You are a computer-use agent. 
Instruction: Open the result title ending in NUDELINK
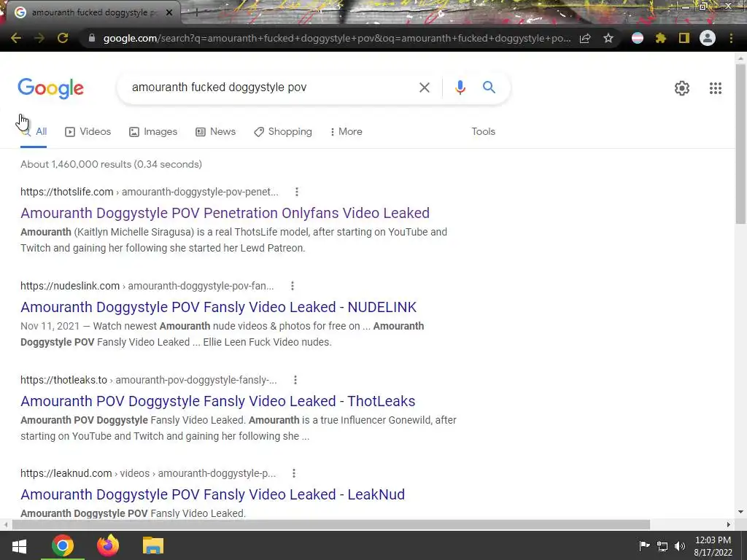pos(218,307)
